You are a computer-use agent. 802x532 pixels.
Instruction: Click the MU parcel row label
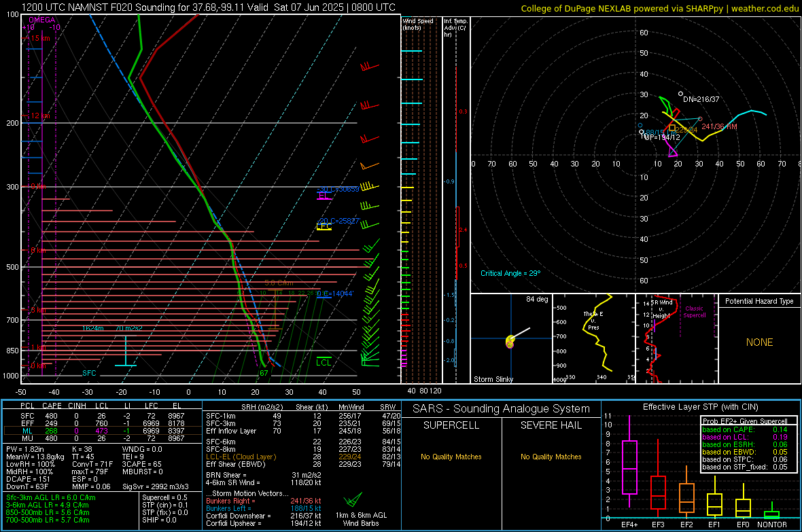click(27, 438)
